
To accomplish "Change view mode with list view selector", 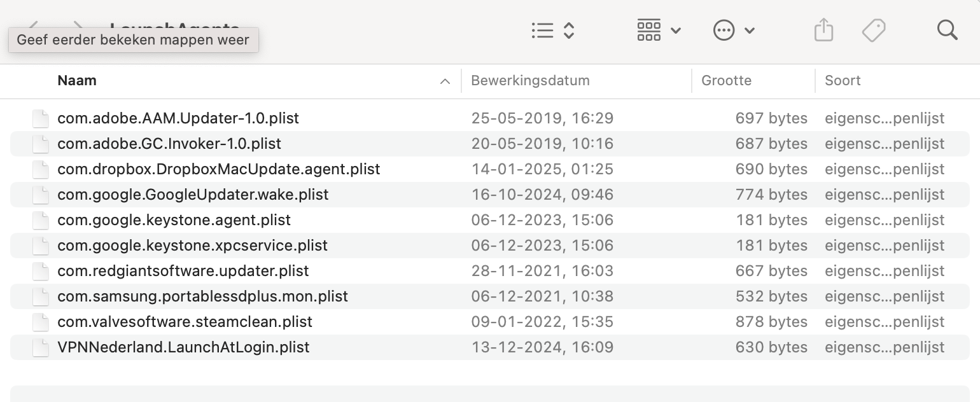I will [x=553, y=30].
